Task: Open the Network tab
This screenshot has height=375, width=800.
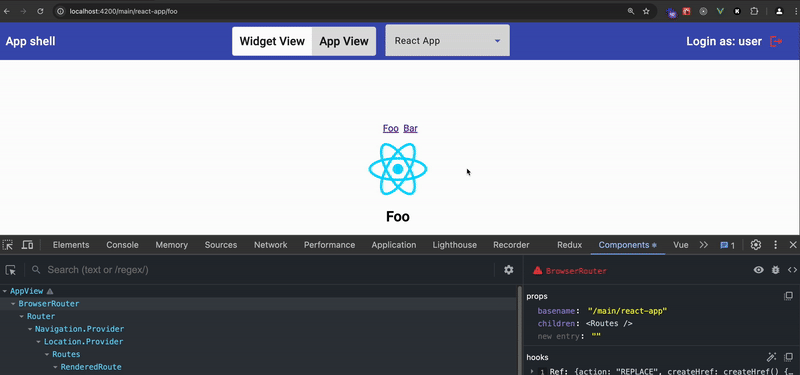Action: (x=271, y=245)
